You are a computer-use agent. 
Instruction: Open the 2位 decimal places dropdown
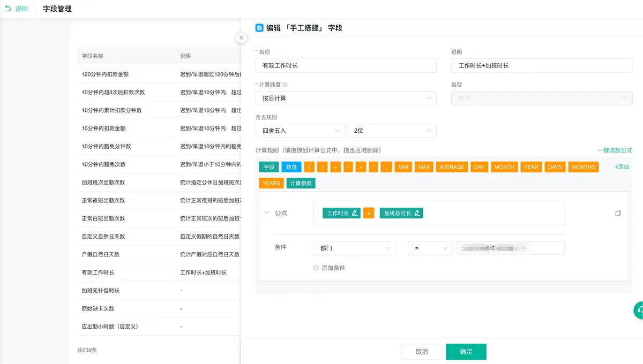(x=391, y=131)
